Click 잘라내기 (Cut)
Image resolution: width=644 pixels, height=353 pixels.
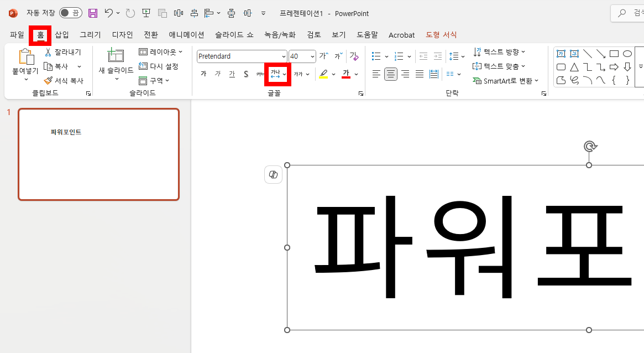(x=63, y=52)
